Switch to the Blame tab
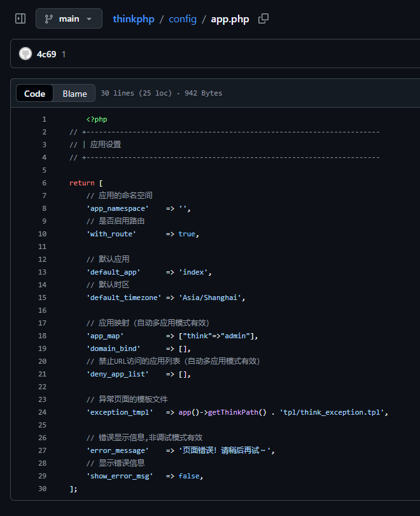Image resolution: width=420 pixels, height=516 pixels. pos(74,93)
